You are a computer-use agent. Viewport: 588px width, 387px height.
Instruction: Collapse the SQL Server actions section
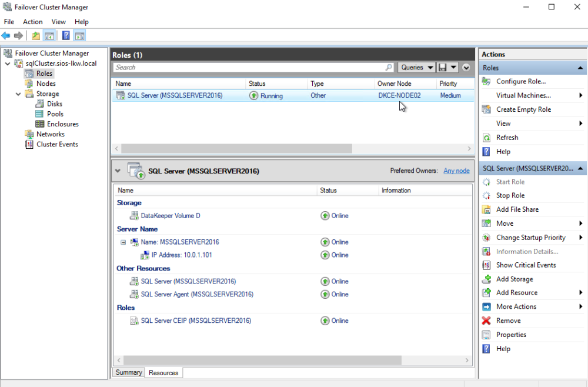coord(580,168)
